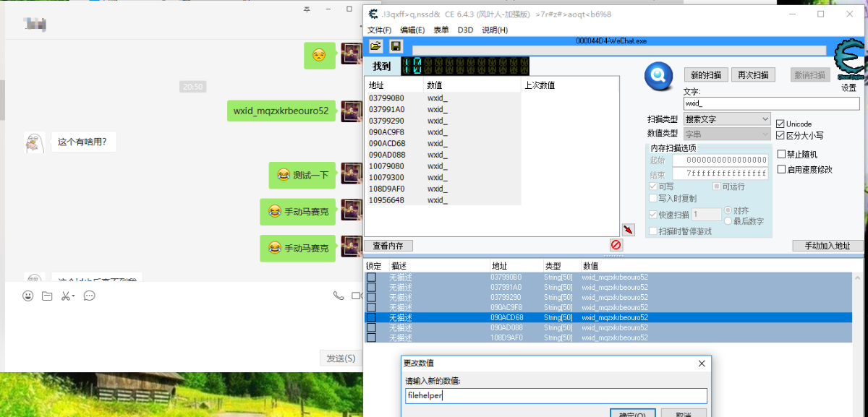Toggle lock checkbox for address 108D9AF0 row
Image resolution: width=868 pixels, height=417 pixels.
click(x=371, y=338)
